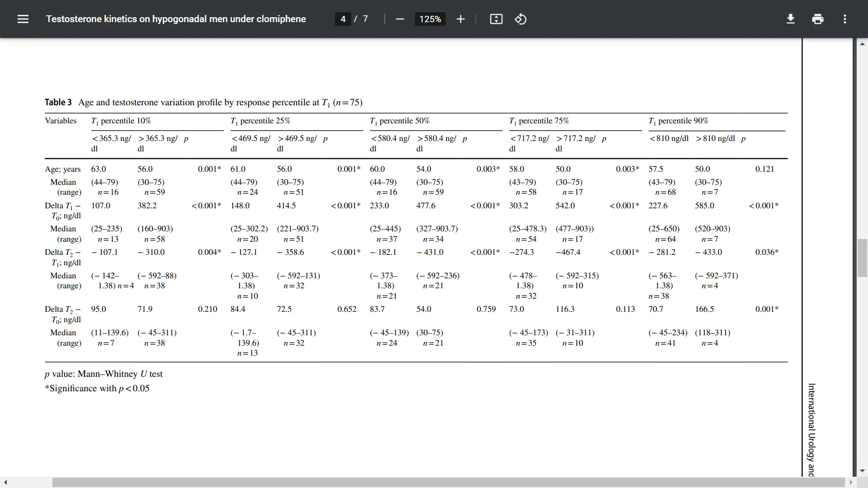This screenshot has height=488, width=868.
Task: Toggle fit to page
Action: click(496, 19)
